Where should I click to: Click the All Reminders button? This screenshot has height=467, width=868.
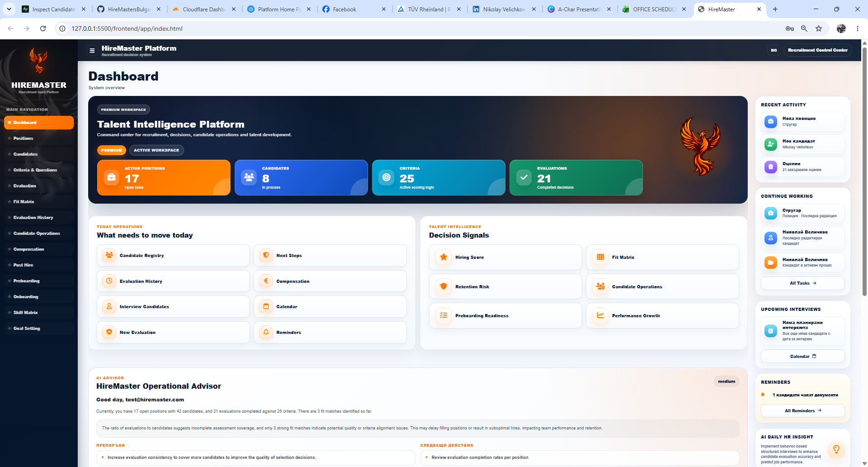pyautogui.click(x=803, y=411)
